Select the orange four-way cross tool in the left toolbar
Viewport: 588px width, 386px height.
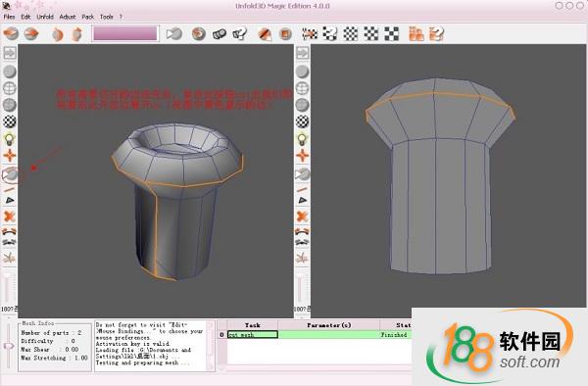10,156
